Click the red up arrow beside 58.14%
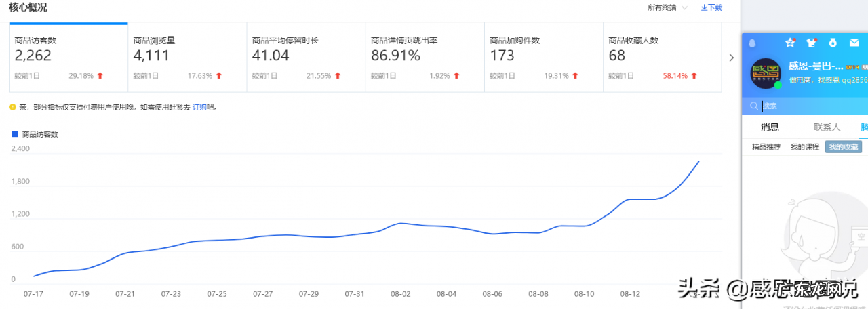 (x=694, y=76)
